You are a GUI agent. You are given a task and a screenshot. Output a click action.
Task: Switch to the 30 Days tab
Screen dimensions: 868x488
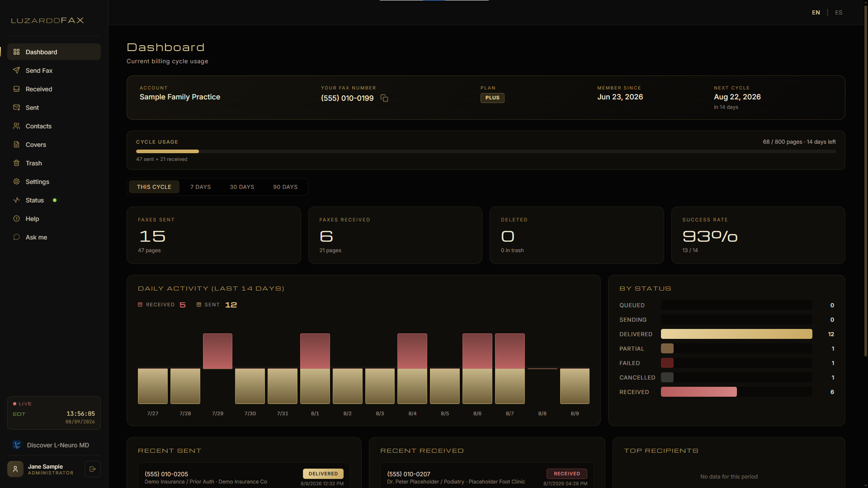click(242, 187)
